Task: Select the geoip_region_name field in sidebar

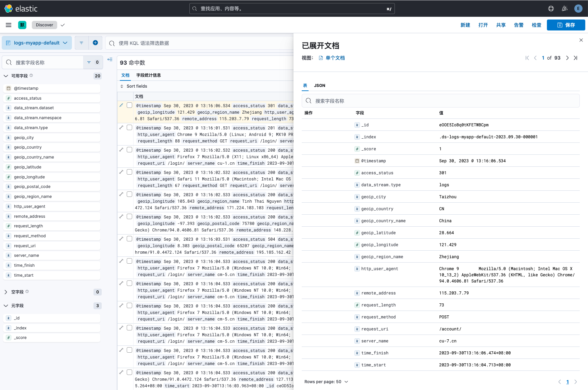Action: pos(52,197)
